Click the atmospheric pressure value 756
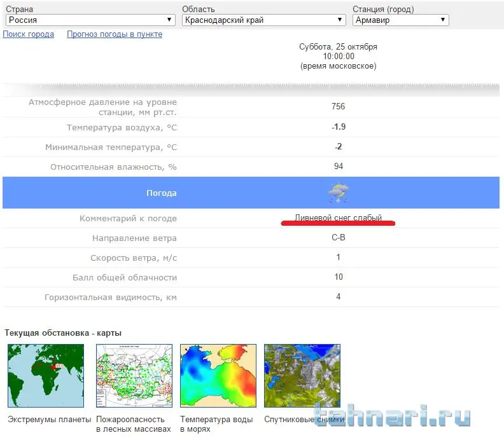 coord(338,107)
